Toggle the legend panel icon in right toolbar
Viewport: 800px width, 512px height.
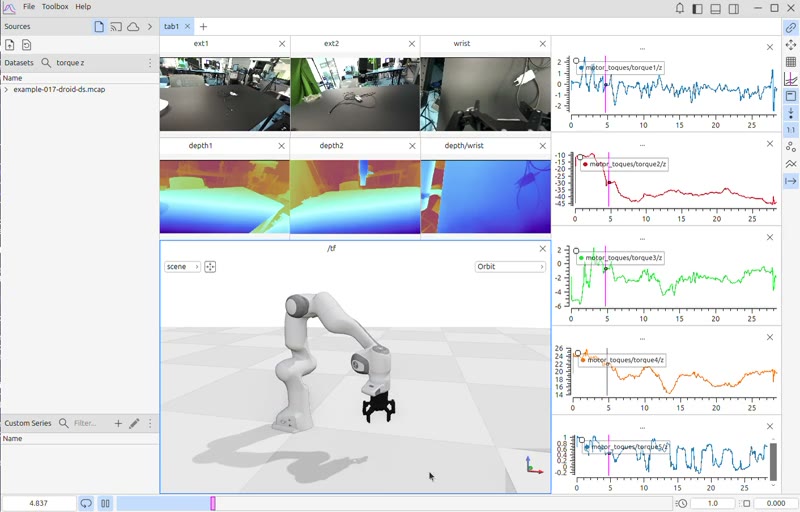791,96
